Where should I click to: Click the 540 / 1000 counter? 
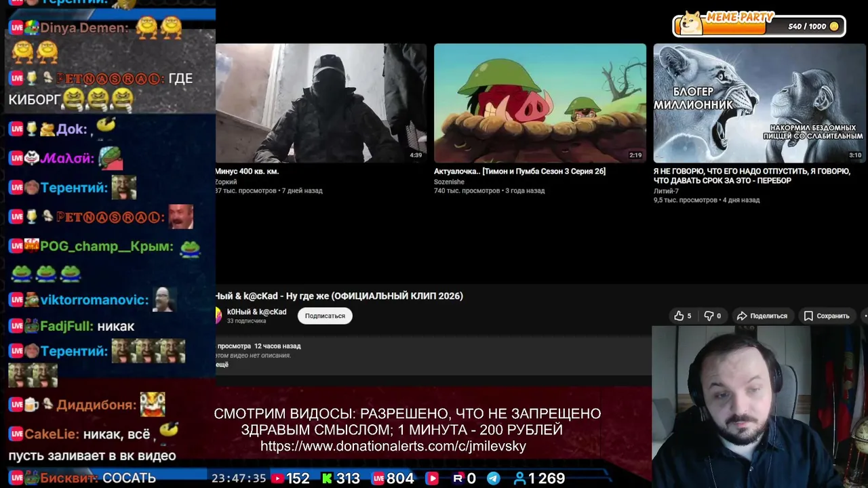(x=807, y=26)
